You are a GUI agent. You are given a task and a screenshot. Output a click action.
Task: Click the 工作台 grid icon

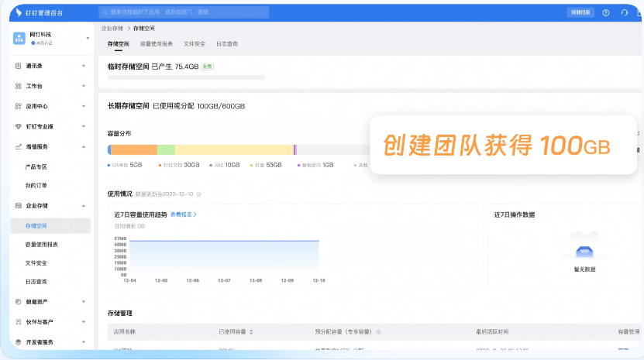(x=18, y=86)
